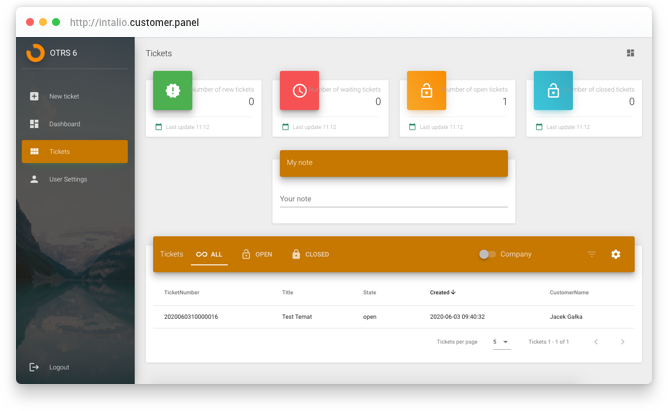Click the OTRS 6 orange logo
Viewport: 668px width, 411px height.
[x=35, y=53]
